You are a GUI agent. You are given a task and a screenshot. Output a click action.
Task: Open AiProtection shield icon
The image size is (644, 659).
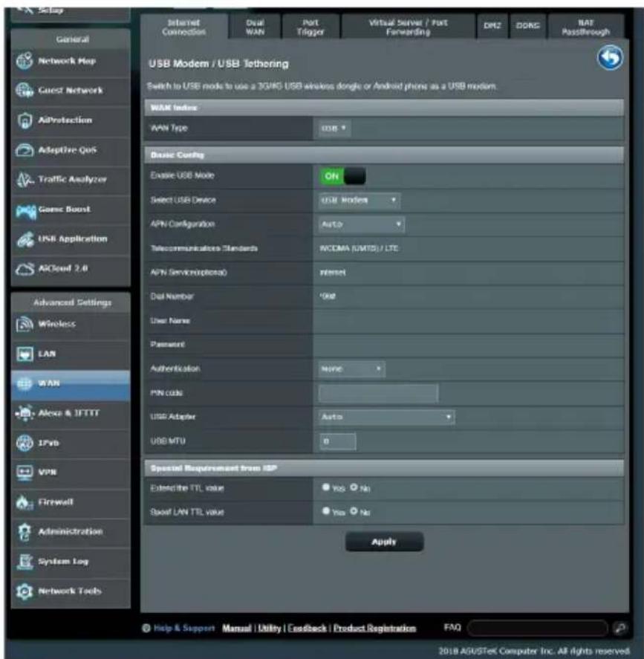pos(25,120)
